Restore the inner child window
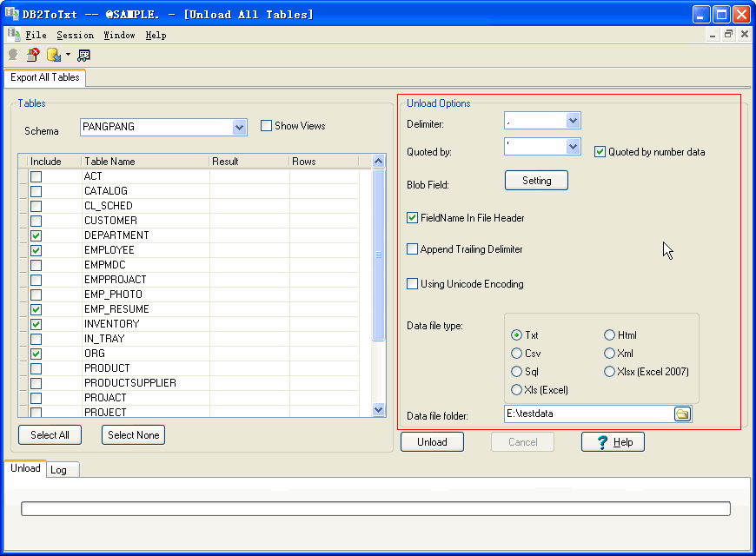Screen dimensions: 756x556 tap(728, 34)
